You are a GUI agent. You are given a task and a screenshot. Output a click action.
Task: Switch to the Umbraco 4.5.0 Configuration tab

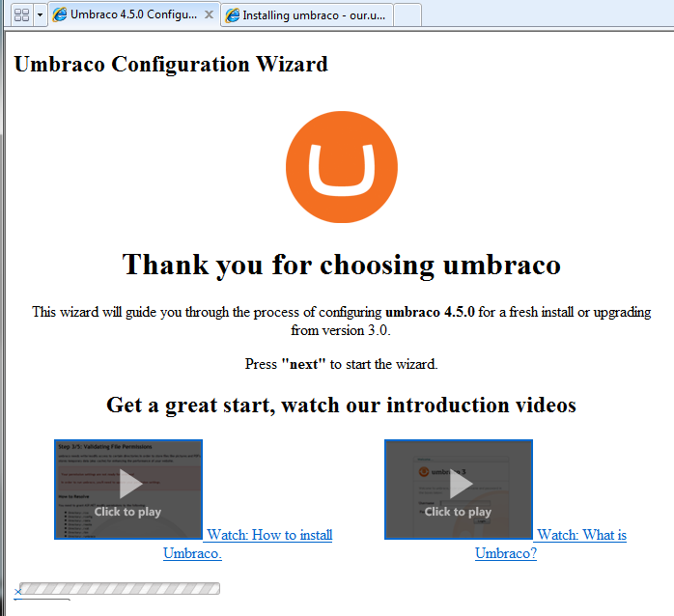click(x=133, y=14)
